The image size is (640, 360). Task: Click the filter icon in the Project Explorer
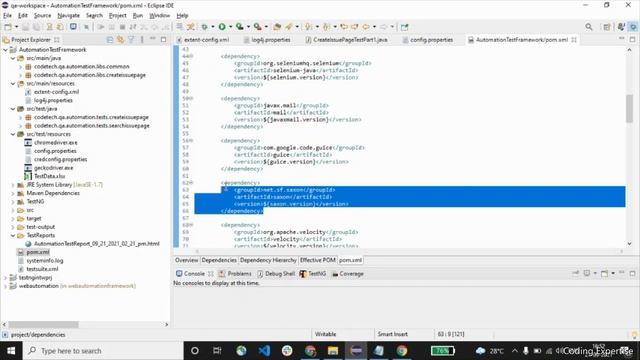(131, 40)
